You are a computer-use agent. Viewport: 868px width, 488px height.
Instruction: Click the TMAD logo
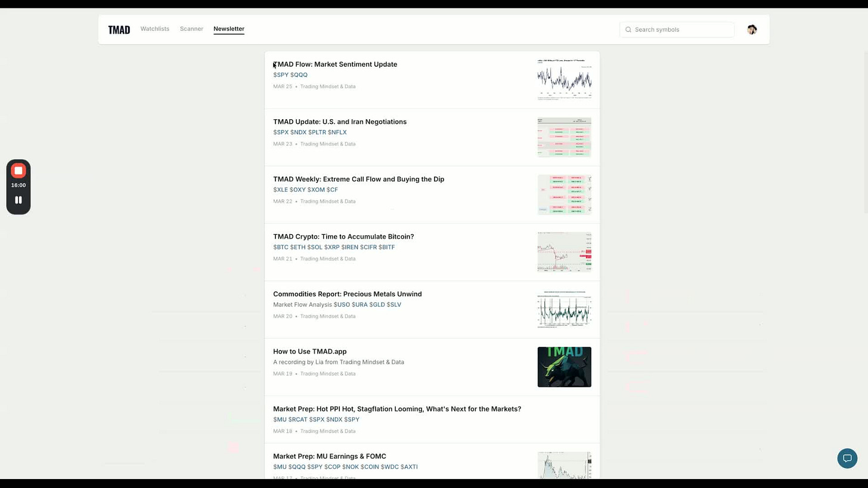(x=119, y=30)
